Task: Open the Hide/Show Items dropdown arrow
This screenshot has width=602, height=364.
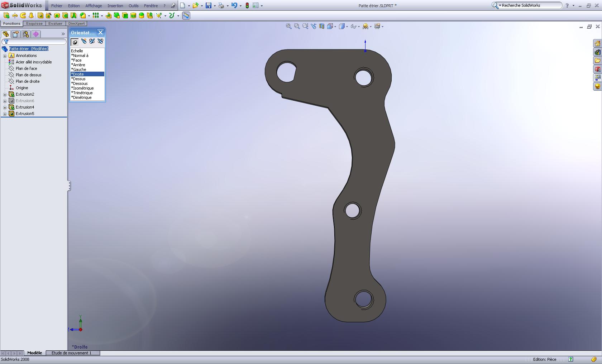Action: [359, 27]
